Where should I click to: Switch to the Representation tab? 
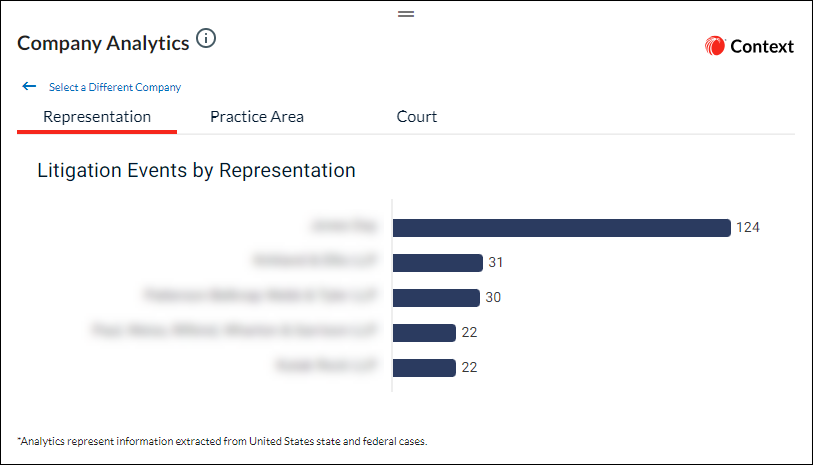[x=97, y=117]
